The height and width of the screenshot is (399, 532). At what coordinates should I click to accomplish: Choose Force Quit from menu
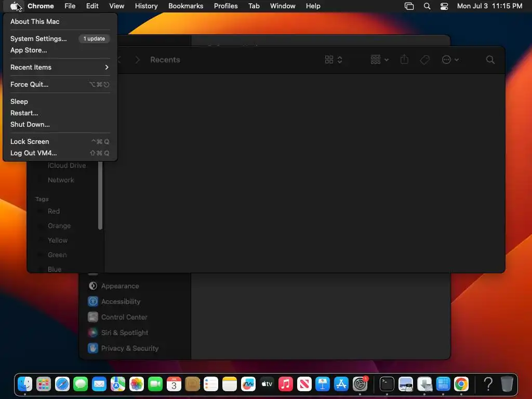coord(60,85)
